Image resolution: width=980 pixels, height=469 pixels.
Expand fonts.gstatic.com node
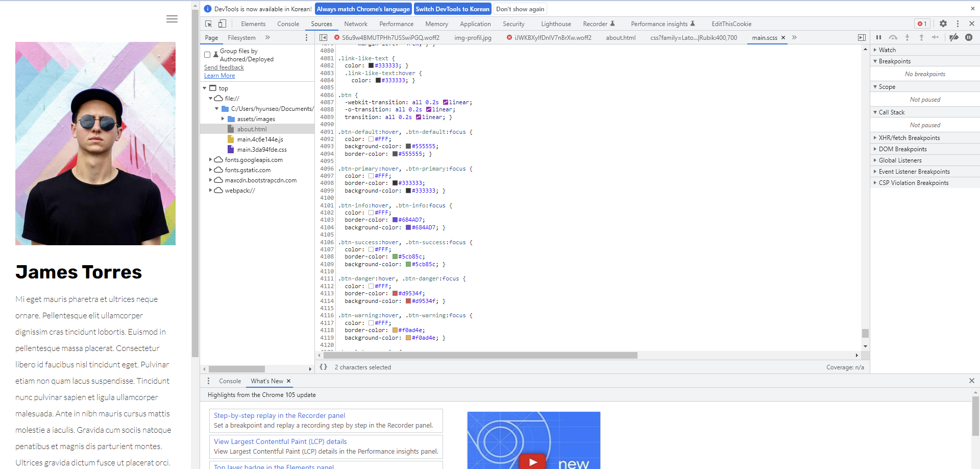pyautogui.click(x=210, y=170)
